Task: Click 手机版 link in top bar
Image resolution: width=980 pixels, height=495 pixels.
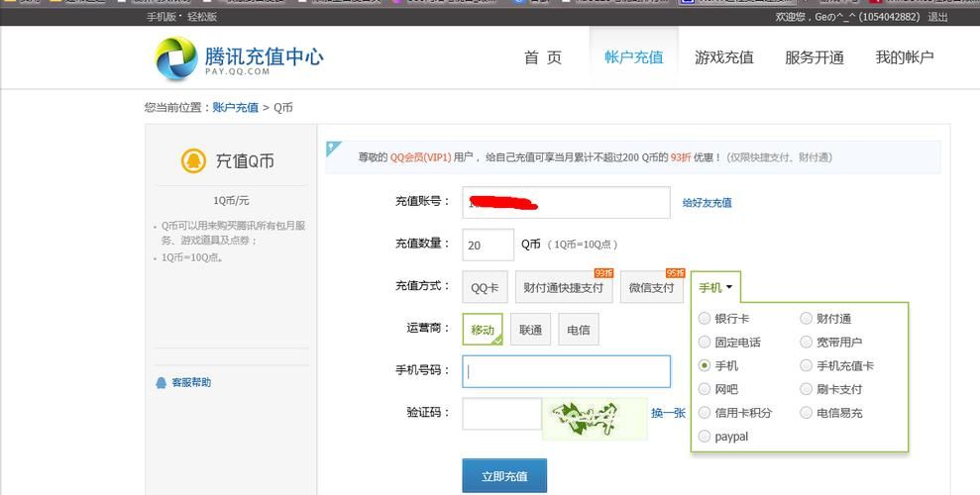Action: (162, 17)
